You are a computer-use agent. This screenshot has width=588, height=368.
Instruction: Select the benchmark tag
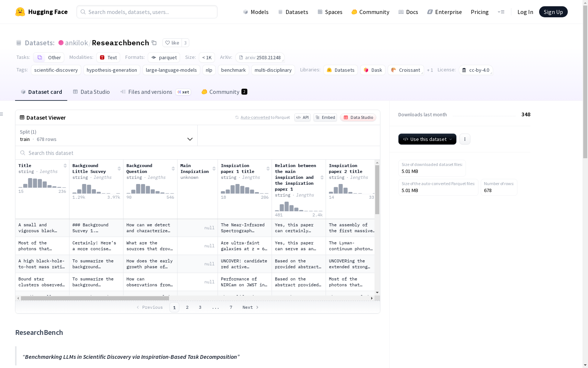pyautogui.click(x=233, y=70)
